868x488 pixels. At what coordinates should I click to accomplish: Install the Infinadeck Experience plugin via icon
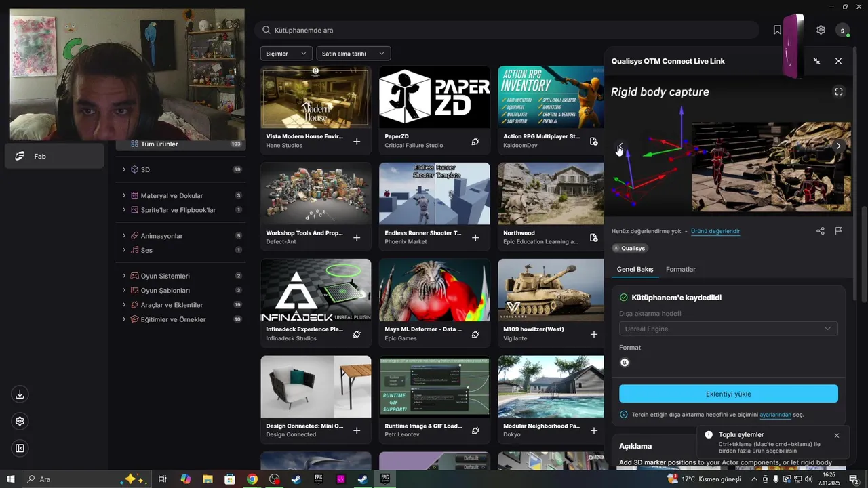tap(357, 334)
